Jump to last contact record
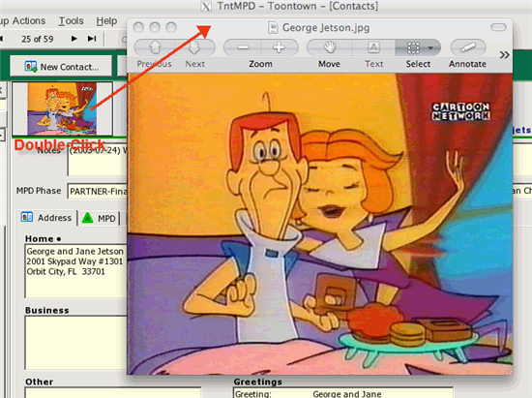The image size is (532, 398). 92,39
